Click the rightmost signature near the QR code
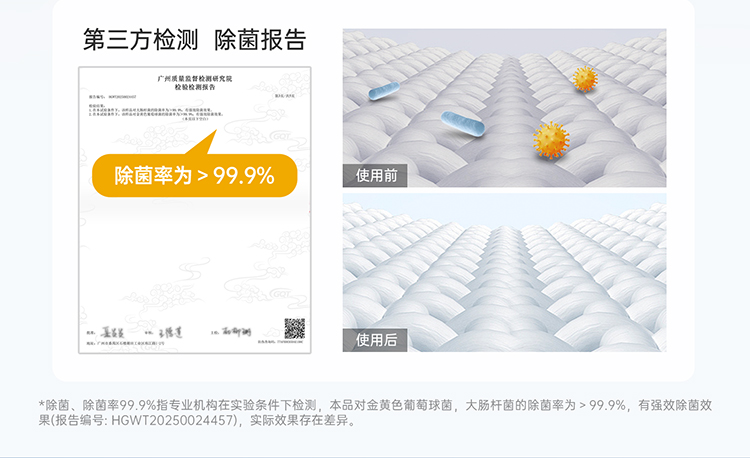 236,331
